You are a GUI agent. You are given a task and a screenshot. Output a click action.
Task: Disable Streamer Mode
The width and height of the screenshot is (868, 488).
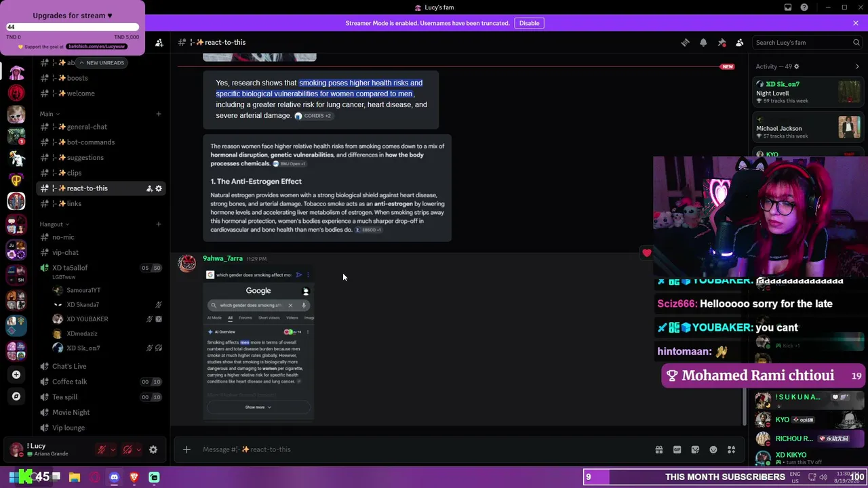529,23
